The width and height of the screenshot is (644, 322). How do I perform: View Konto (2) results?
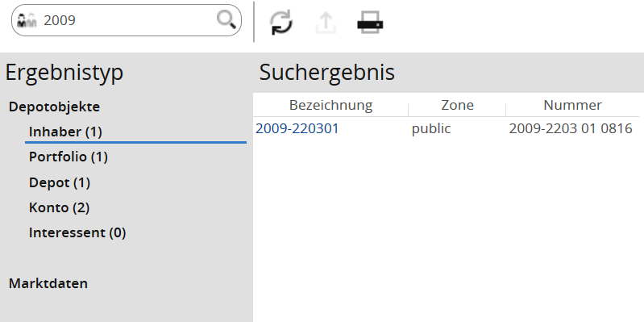click(x=59, y=207)
